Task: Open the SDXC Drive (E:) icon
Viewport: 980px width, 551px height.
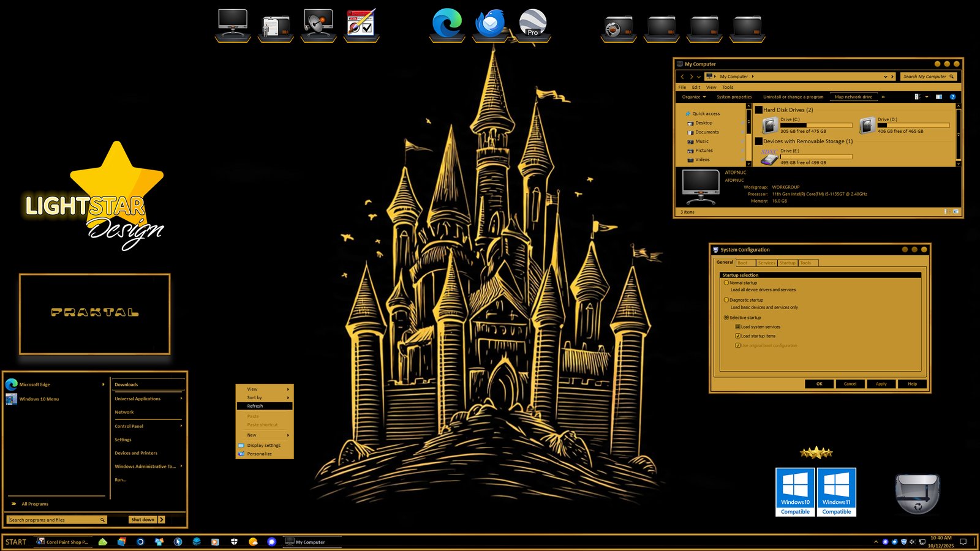Action: [769, 157]
